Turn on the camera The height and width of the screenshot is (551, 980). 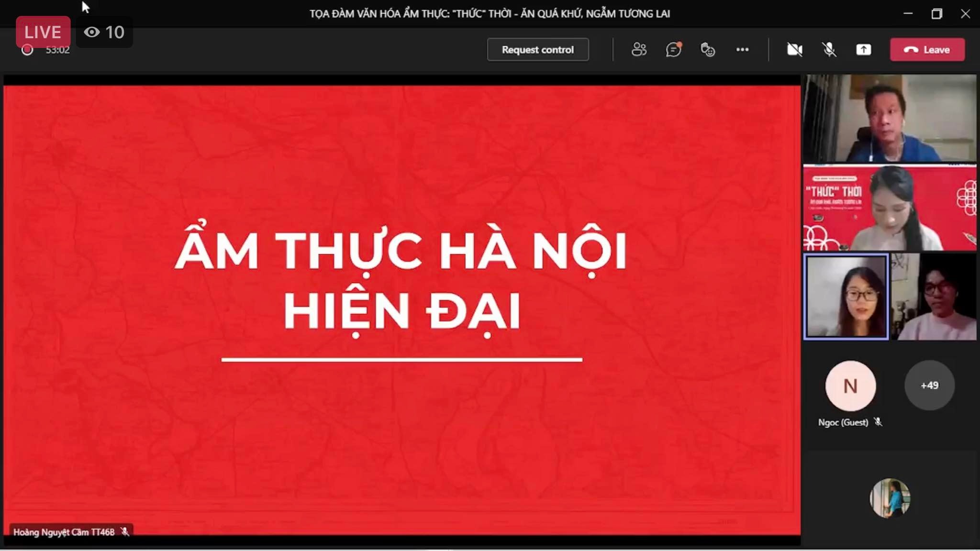pos(794,50)
